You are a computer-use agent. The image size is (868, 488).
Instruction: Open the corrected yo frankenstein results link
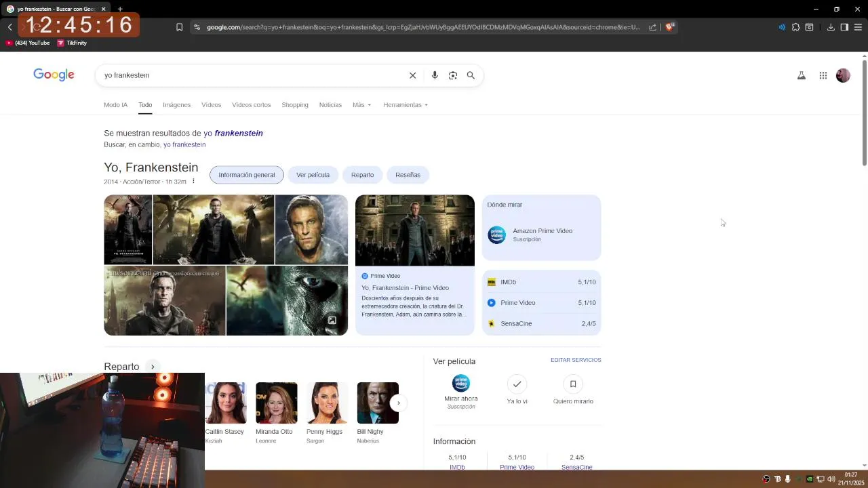pos(233,134)
